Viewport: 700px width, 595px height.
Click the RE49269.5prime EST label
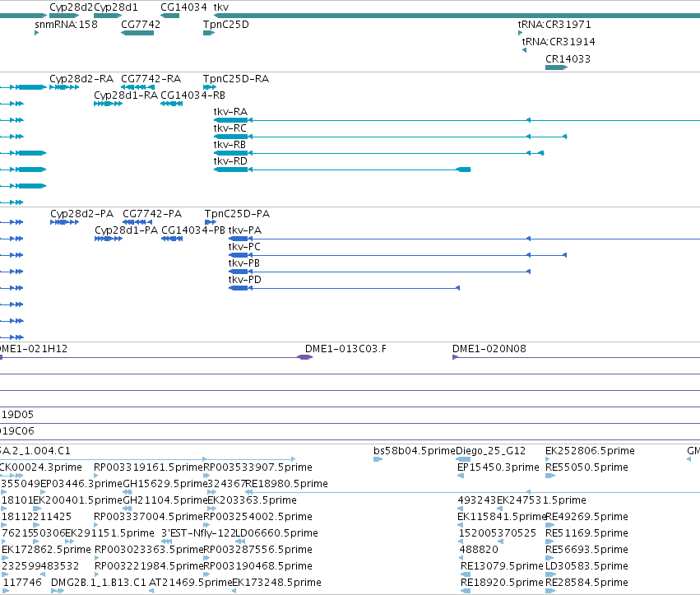[587, 517]
